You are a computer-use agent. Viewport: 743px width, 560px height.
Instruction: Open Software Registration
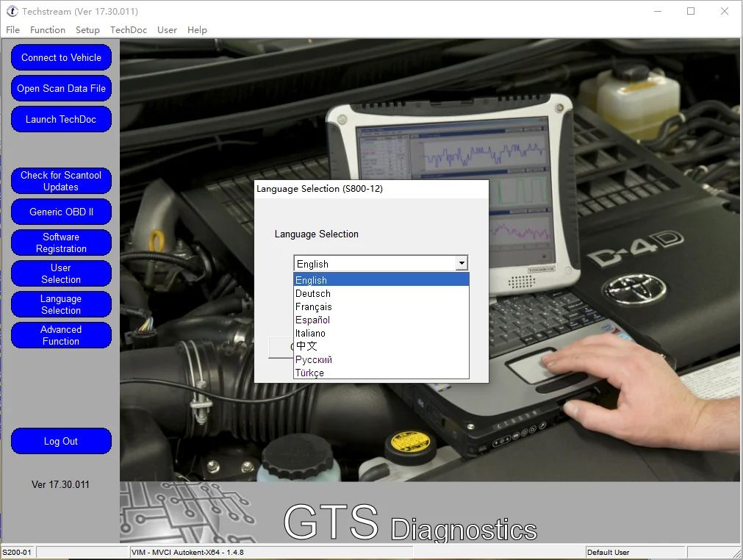(61, 243)
